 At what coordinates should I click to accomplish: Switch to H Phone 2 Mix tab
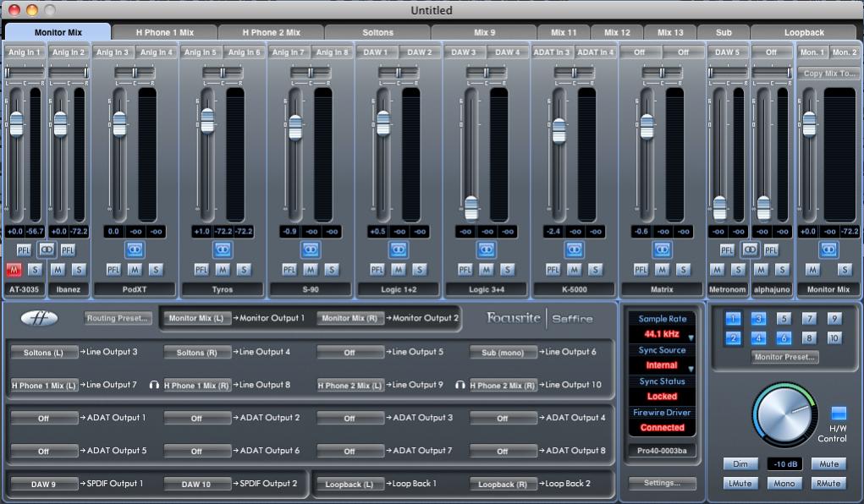point(271,32)
